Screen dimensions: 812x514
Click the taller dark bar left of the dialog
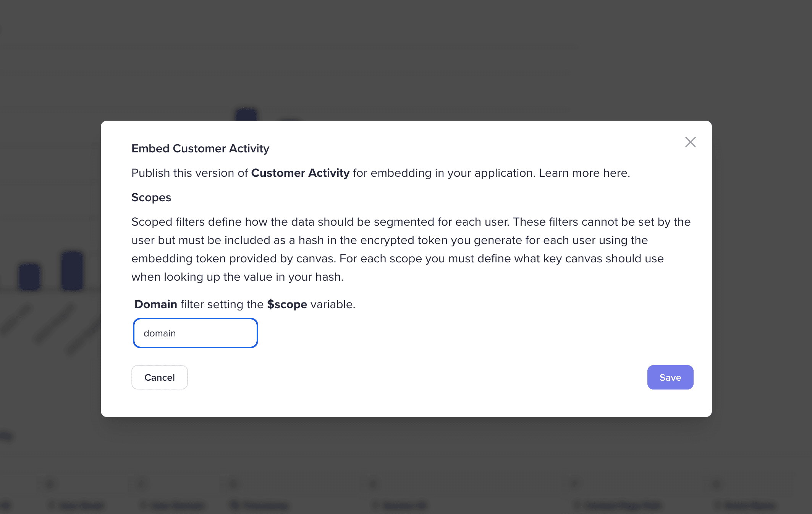click(x=73, y=271)
